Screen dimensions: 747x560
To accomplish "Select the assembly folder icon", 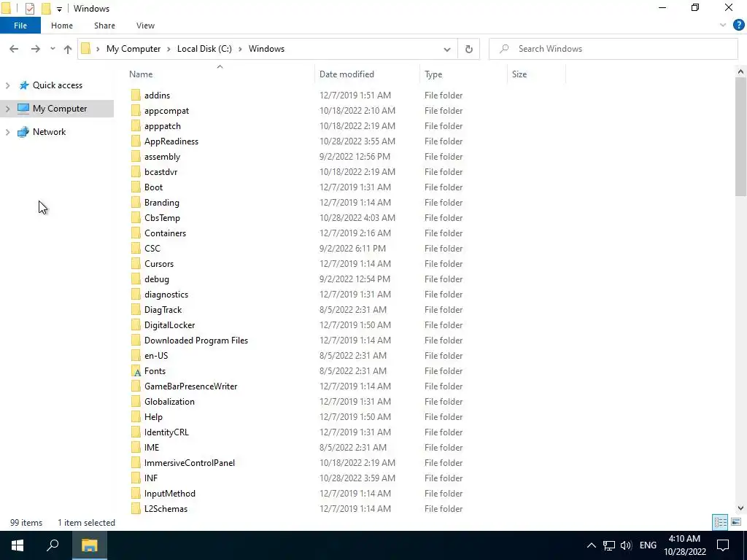I will point(136,156).
